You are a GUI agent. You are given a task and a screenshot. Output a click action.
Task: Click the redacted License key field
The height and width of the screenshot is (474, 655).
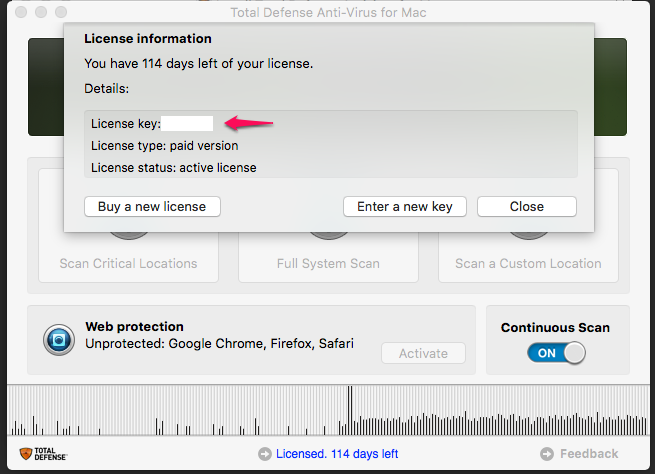tap(187, 124)
